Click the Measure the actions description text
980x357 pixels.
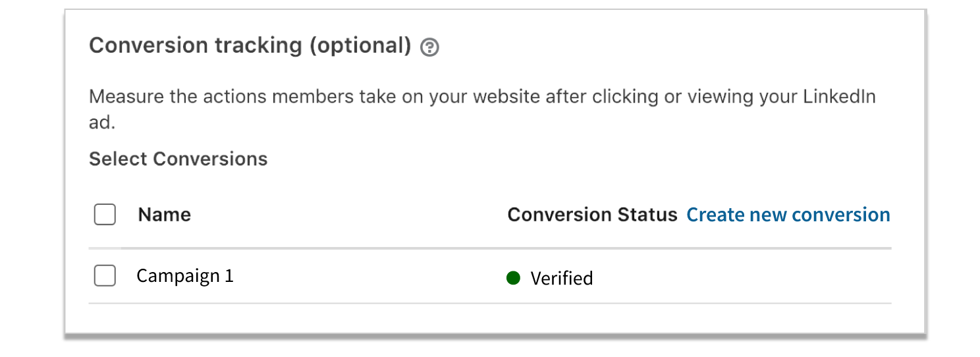pos(483,109)
